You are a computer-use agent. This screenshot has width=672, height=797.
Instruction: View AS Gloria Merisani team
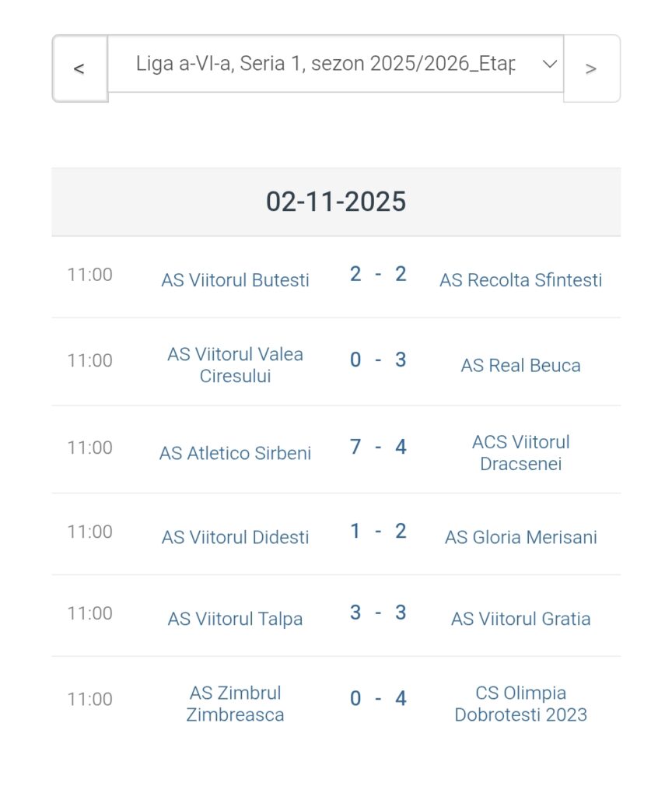coord(520,537)
